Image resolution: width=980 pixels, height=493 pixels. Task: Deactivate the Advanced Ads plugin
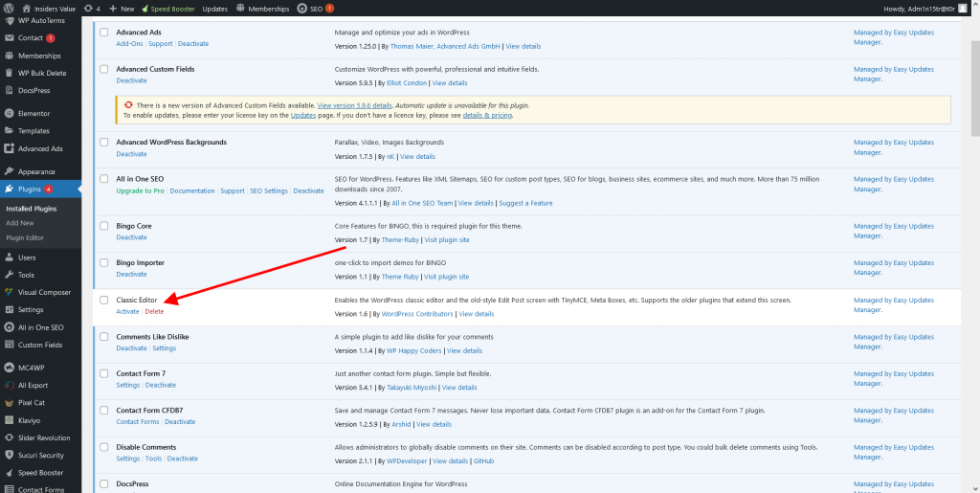point(193,44)
